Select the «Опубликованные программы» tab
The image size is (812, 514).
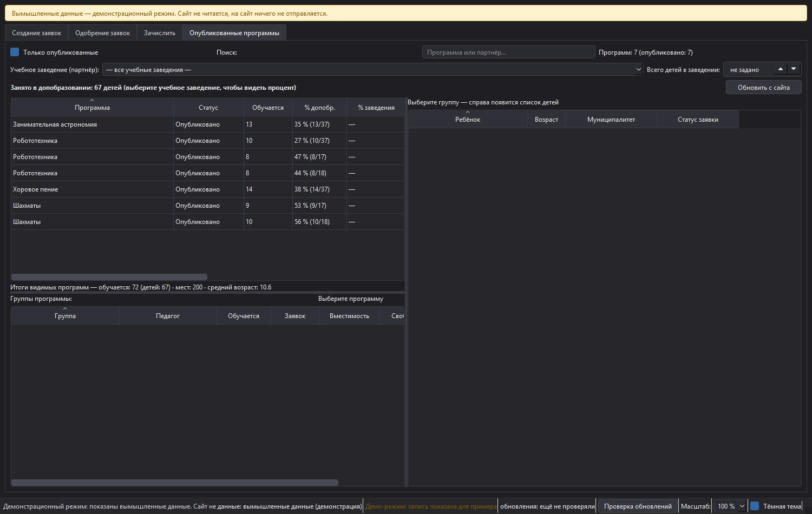234,33
